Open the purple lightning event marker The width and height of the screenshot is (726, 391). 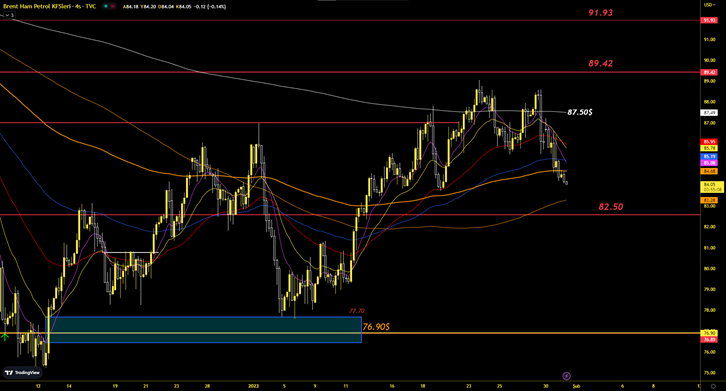(566, 376)
